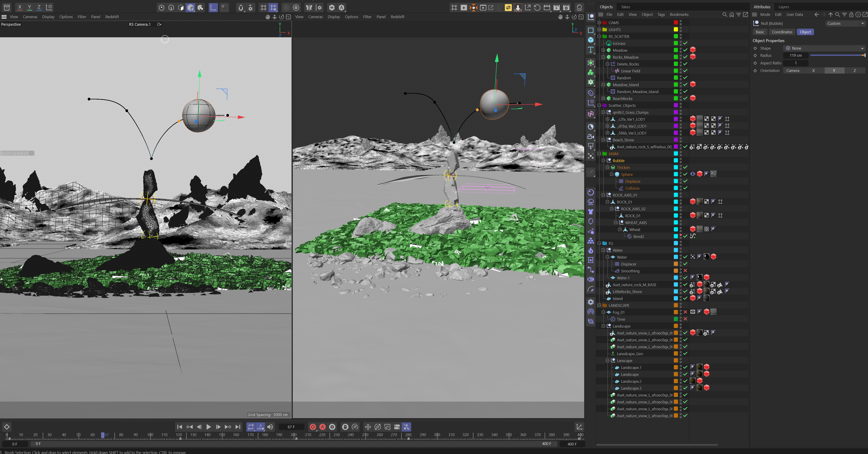Switch to the Layers tab
The width and height of the screenshot is (868, 454).
coord(783,7)
